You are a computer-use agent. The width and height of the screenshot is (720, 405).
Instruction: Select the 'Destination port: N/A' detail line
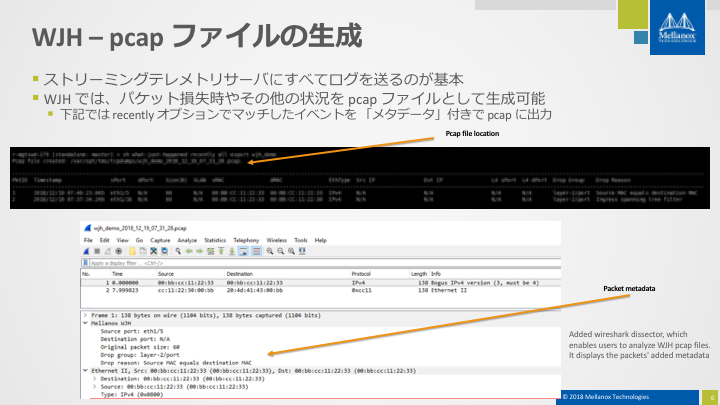tap(135, 339)
